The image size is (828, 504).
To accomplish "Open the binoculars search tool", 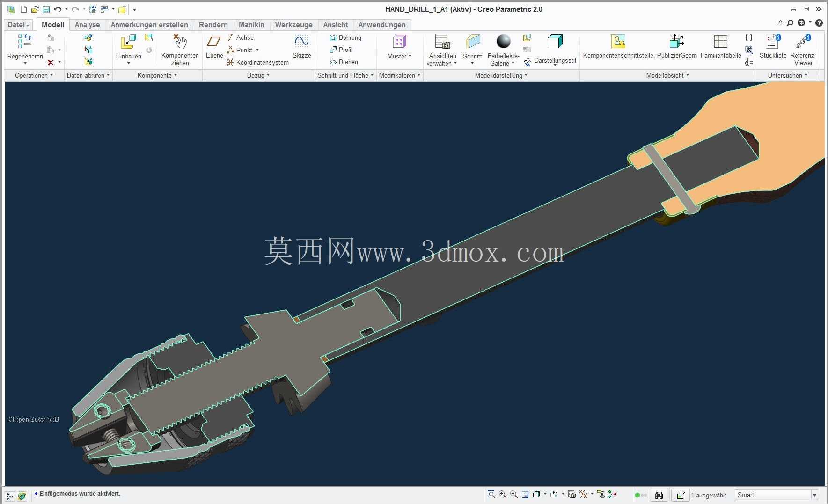I will (x=659, y=495).
